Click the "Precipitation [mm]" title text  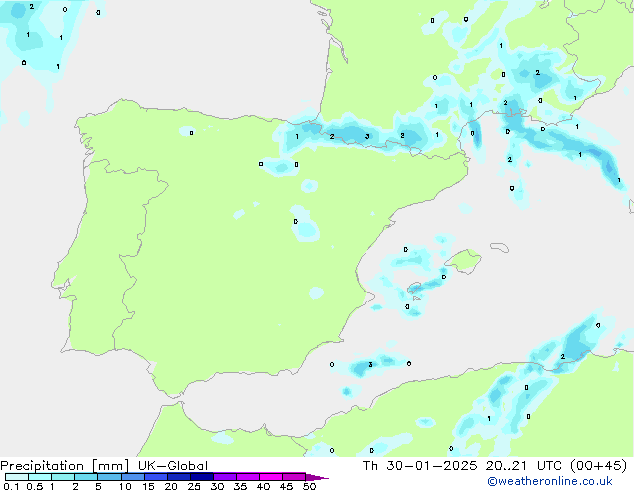[64, 466]
